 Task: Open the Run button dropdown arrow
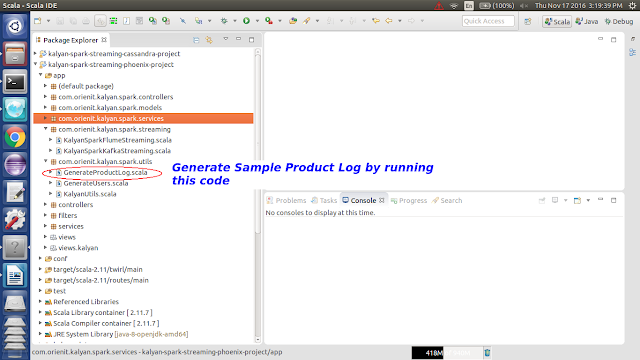(257, 21)
